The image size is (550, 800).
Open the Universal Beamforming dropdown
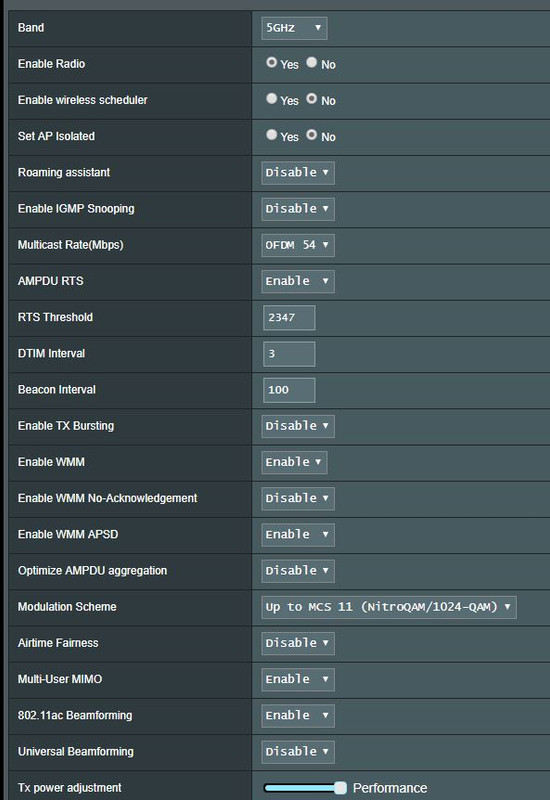click(298, 752)
